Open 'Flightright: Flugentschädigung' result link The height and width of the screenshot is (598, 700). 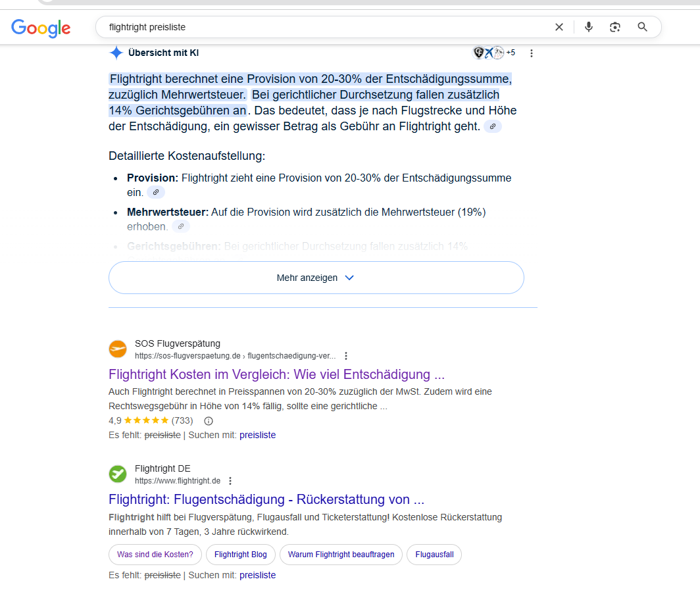(x=266, y=499)
